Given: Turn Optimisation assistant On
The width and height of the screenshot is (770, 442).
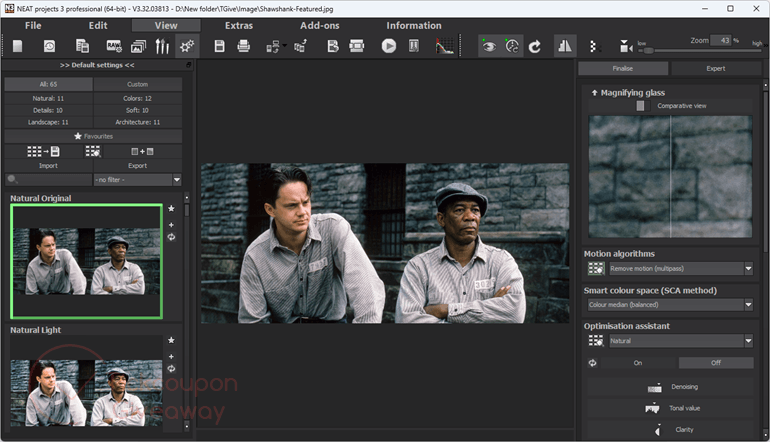Looking at the screenshot, I should 637,363.
